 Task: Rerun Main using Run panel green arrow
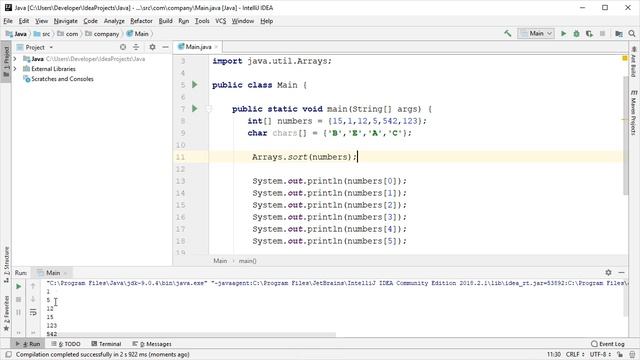click(x=18, y=287)
